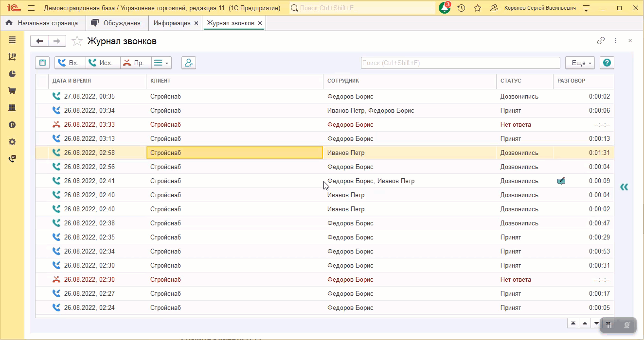The height and width of the screenshot is (340, 644).
Task: Add Журнал звонков to favorites star
Action: point(77,41)
